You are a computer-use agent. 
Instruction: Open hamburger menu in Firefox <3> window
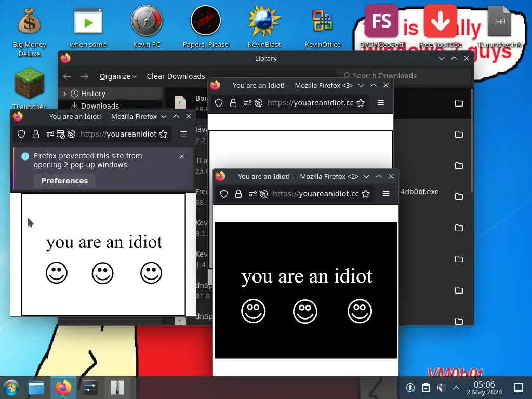pyautogui.click(x=381, y=103)
